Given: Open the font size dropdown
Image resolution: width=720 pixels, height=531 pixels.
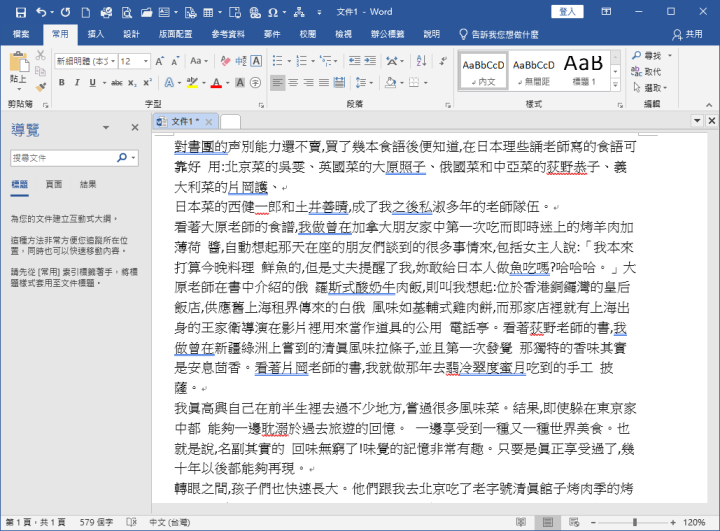Looking at the screenshot, I should [x=146, y=61].
